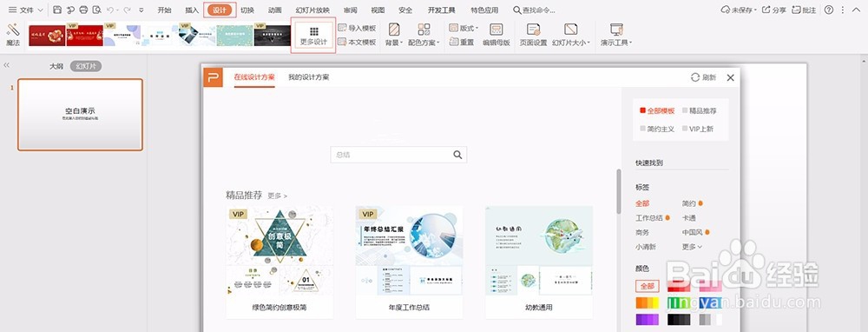Select 全部 color filter button
Viewport: 868px width, 332px height.
click(648, 286)
